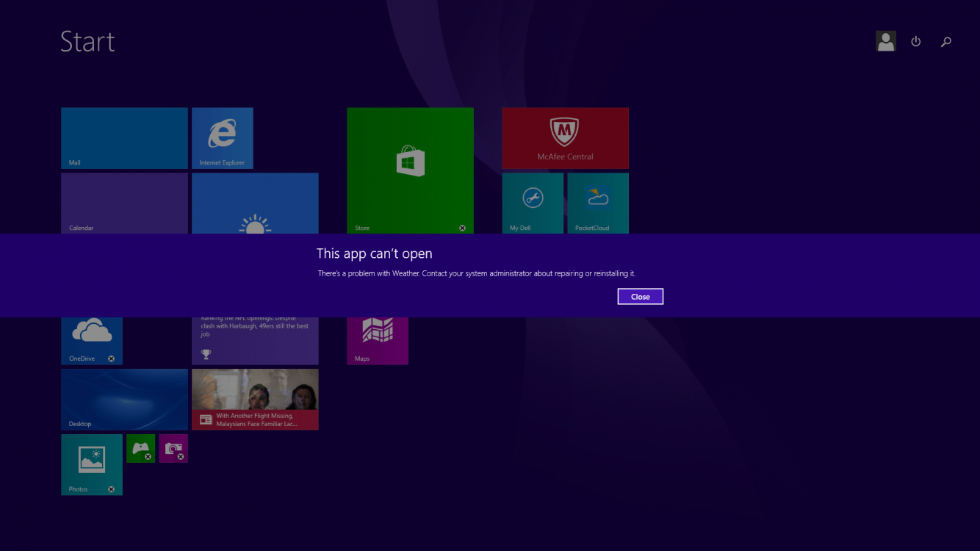Close the 'This app can't open' dialog

click(x=640, y=296)
